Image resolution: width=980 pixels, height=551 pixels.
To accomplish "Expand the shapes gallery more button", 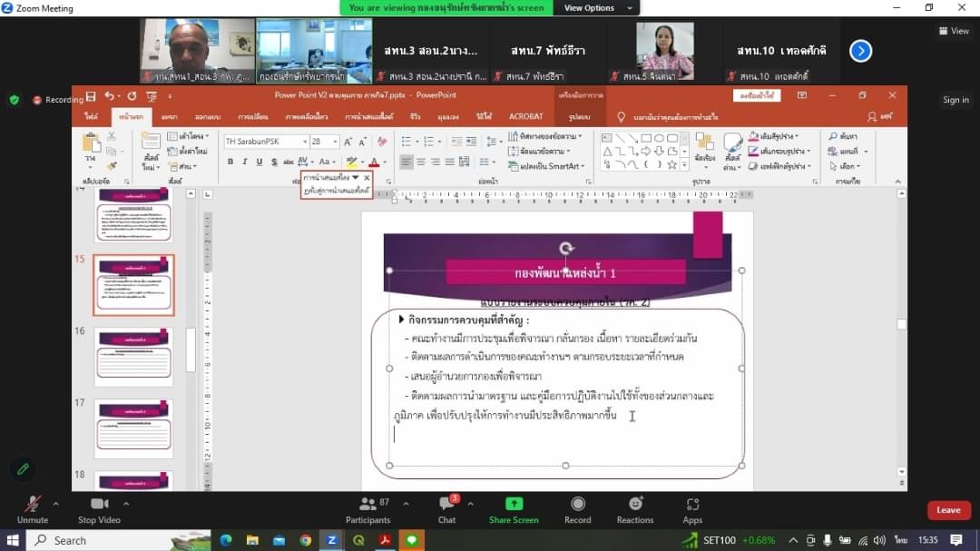I will pos(684,165).
